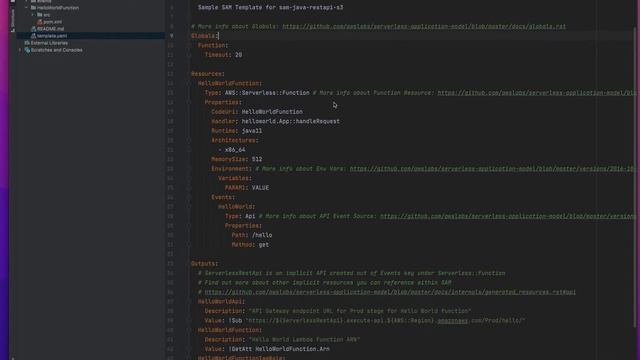
Task: Click 'helloworld.App::handleRequest' handler value
Action: [x=290, y=121]
